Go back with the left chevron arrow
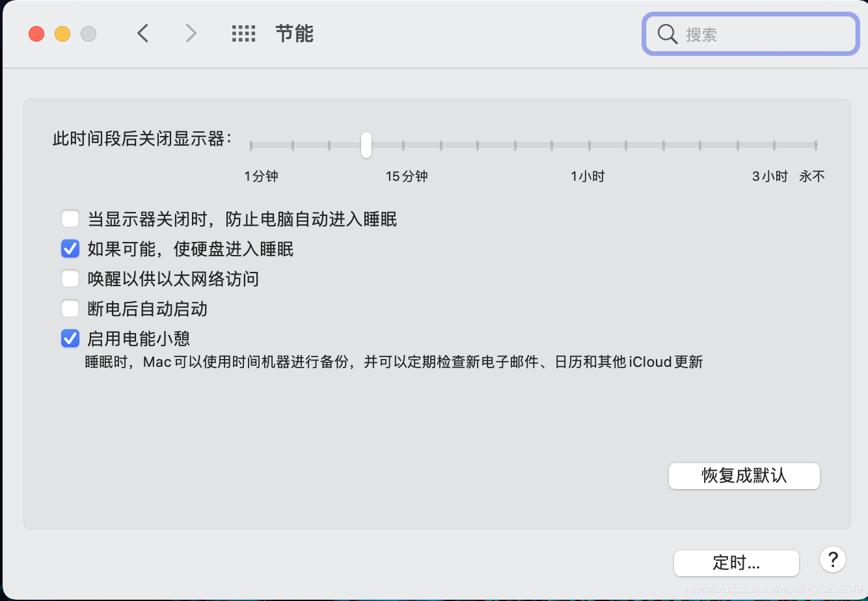The image size is (868, 601). pyautogui.click(x=143, y=33)
